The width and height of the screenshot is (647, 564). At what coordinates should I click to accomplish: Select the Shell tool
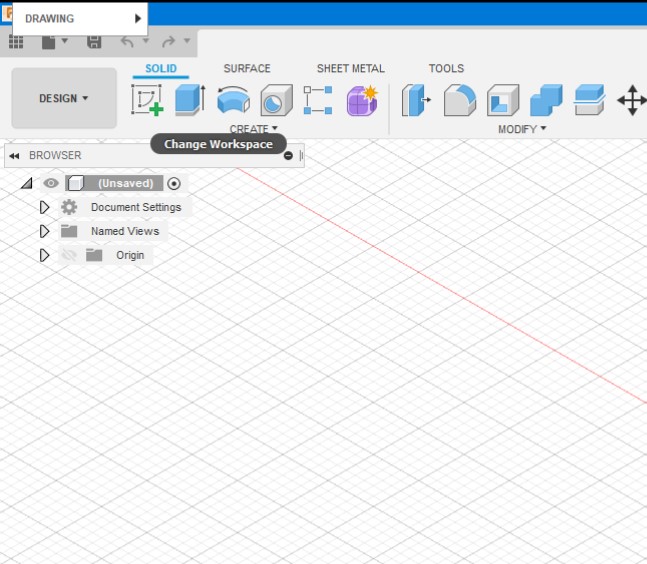pos(503,100)
